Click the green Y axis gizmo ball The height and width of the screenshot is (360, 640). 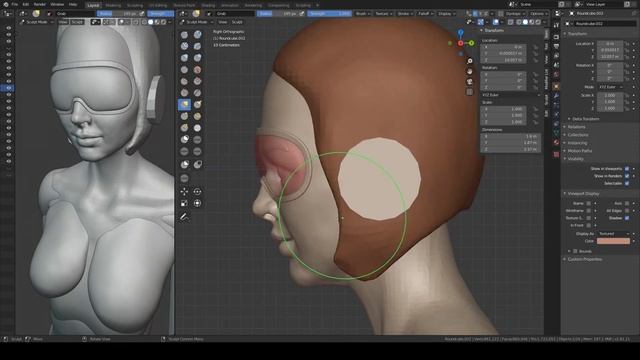coord(471,43)
